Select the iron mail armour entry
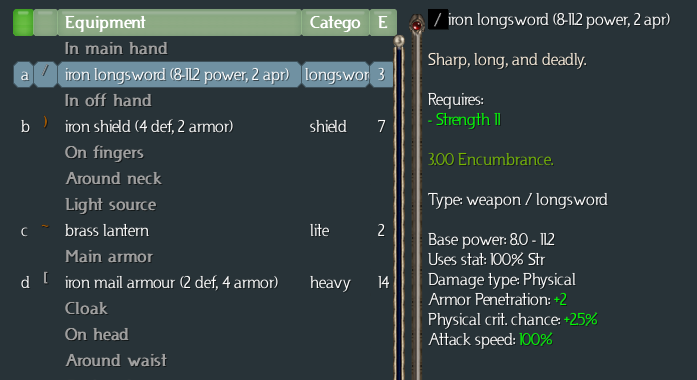This screenshot has width=697, height=380. point(203,283)
